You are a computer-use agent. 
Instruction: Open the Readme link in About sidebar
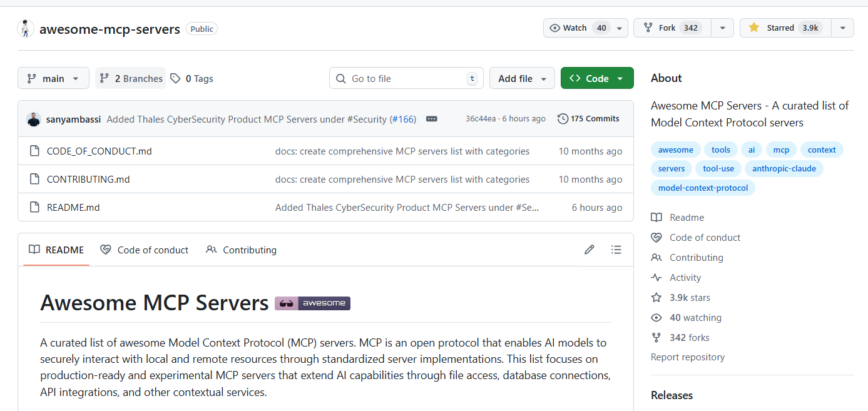678,217
